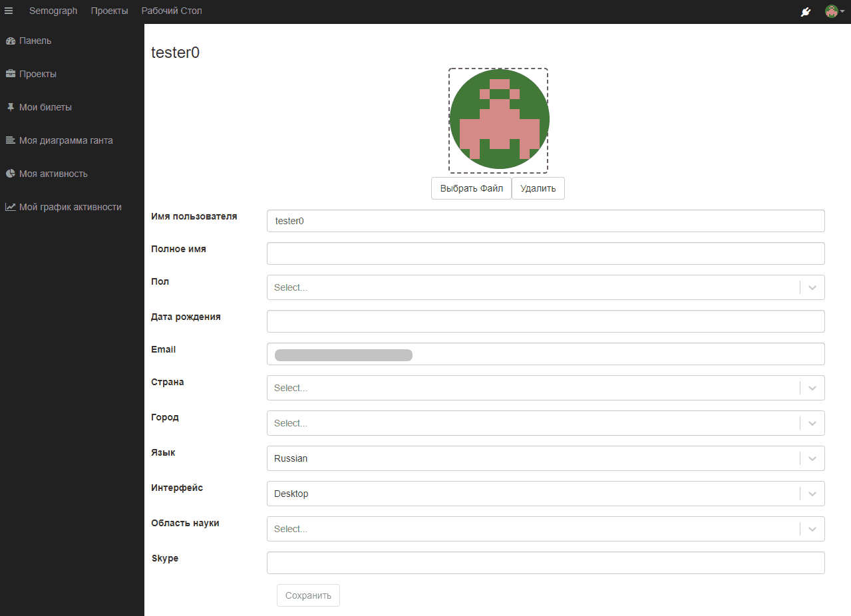This screenshot has height=616, width=851.
Task: Open Моя диаграмма ганта via its icon
Action: 10,140
